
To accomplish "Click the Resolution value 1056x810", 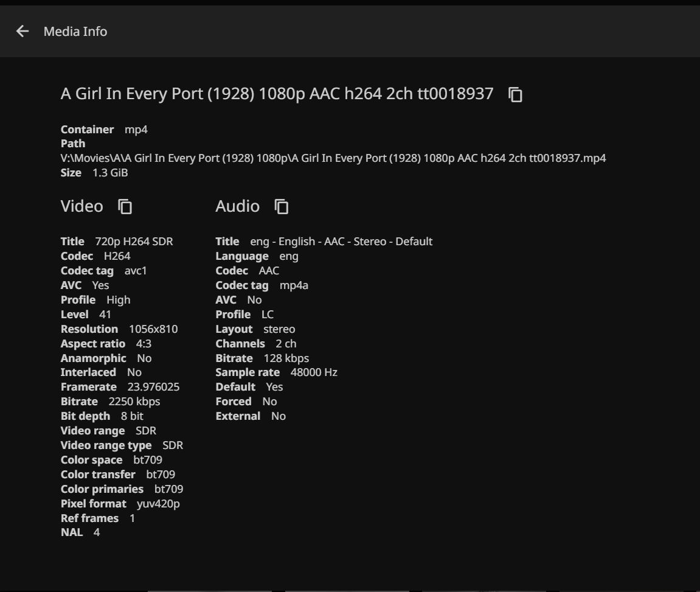I will click(x=153, y=329).
